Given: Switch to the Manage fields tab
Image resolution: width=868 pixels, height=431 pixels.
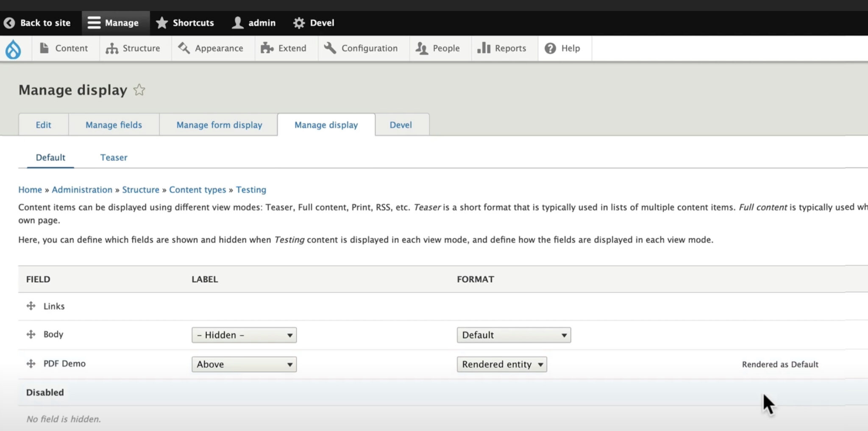Looking at the screenshot, I should 114,125.
